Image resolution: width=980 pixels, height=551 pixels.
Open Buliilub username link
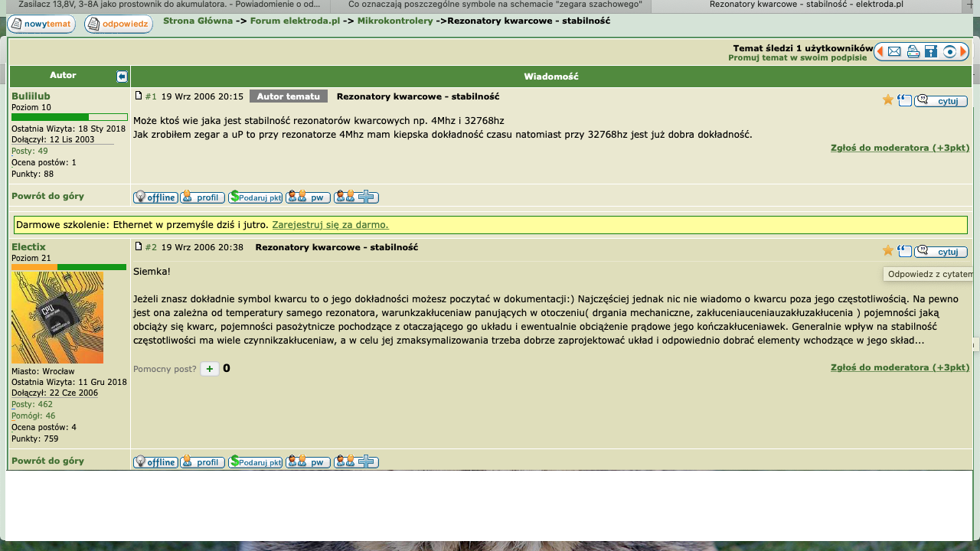[x=31, y=96]
